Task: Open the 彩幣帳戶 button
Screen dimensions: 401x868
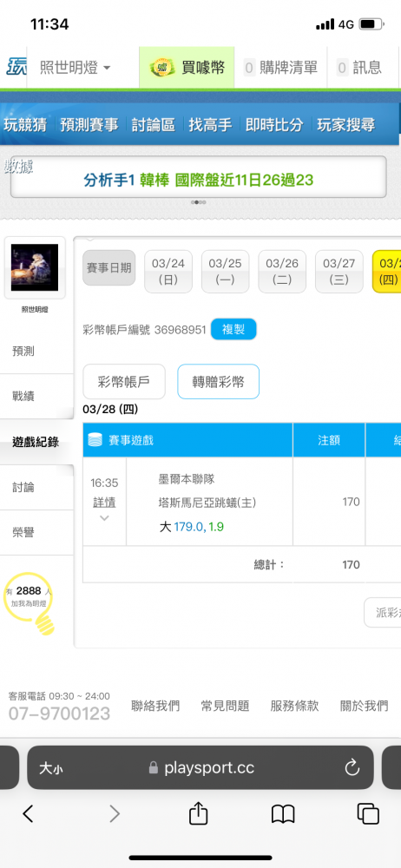Action: click(124, 381)
